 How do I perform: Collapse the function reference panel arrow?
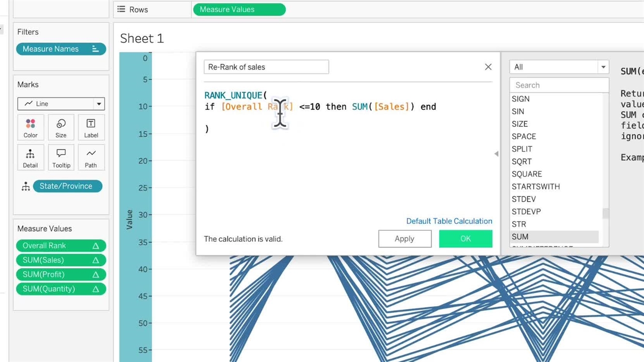coord(497,154)
